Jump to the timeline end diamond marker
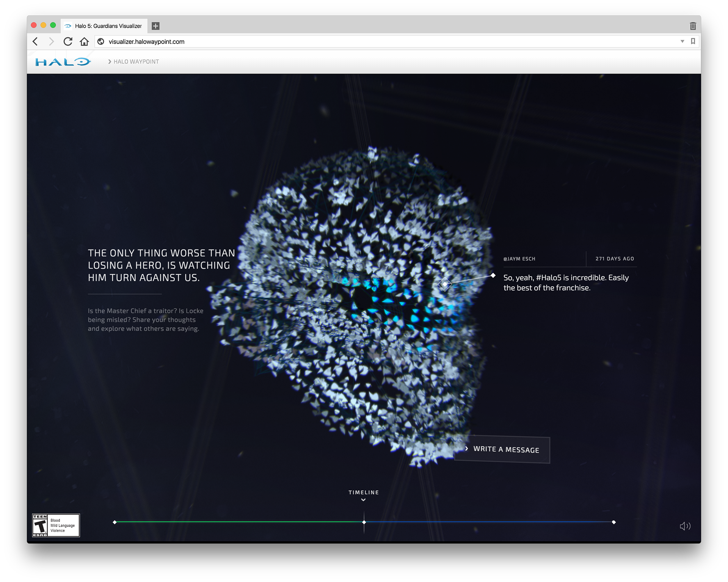728x582 pixels. click(x=614, y=522)
